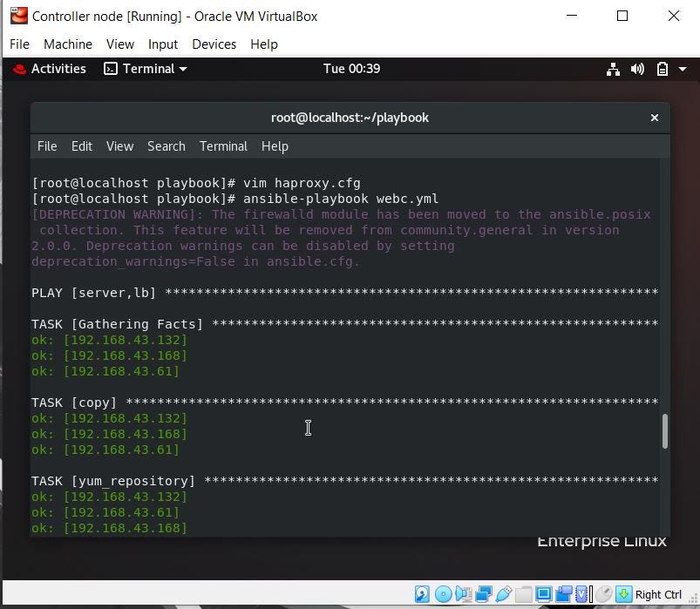The width and height of the screenshot is (700, 609).
Task: Open the terminal window's Edit menu
Action: coord(82,146)
